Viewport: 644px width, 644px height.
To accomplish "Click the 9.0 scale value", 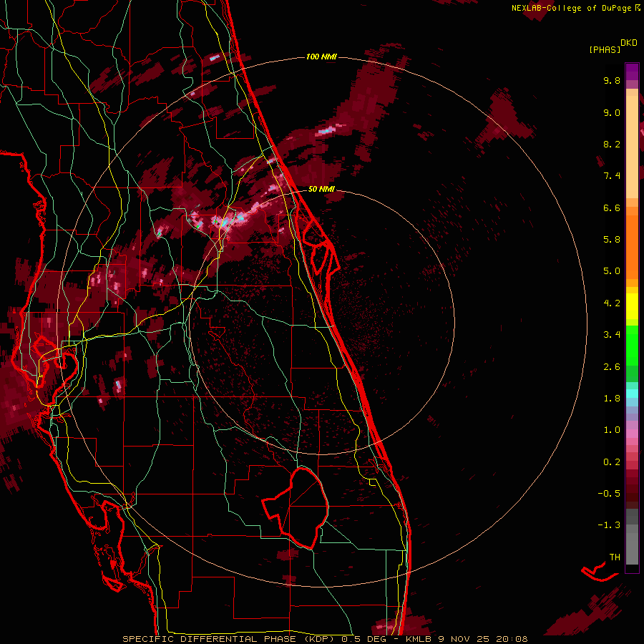I will click(x=612, y=112).
